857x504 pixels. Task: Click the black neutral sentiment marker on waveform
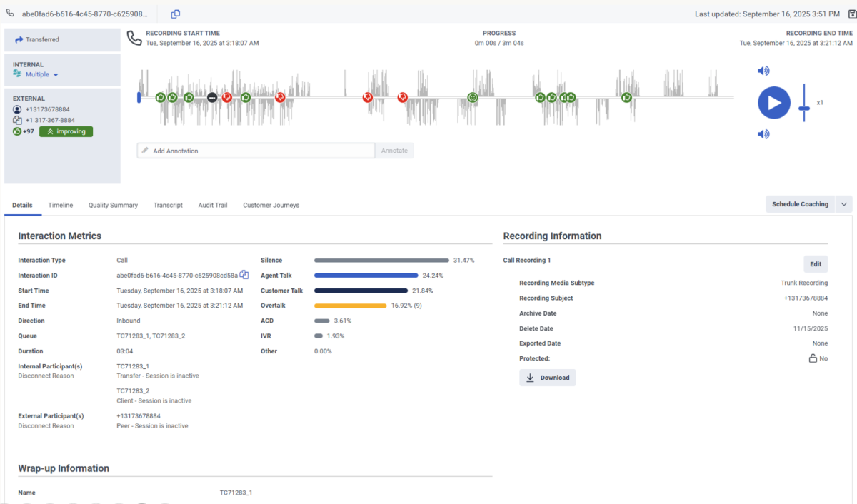(212, 97)
